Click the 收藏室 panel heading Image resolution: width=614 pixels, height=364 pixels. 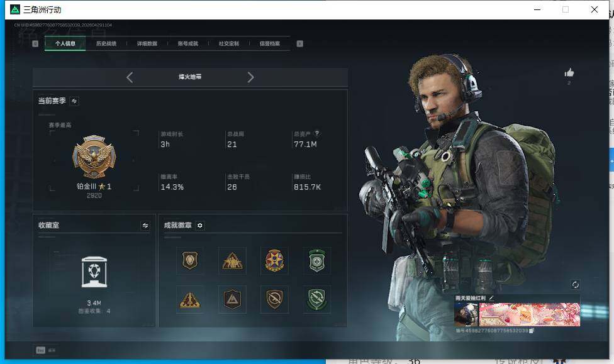point(48,226)
